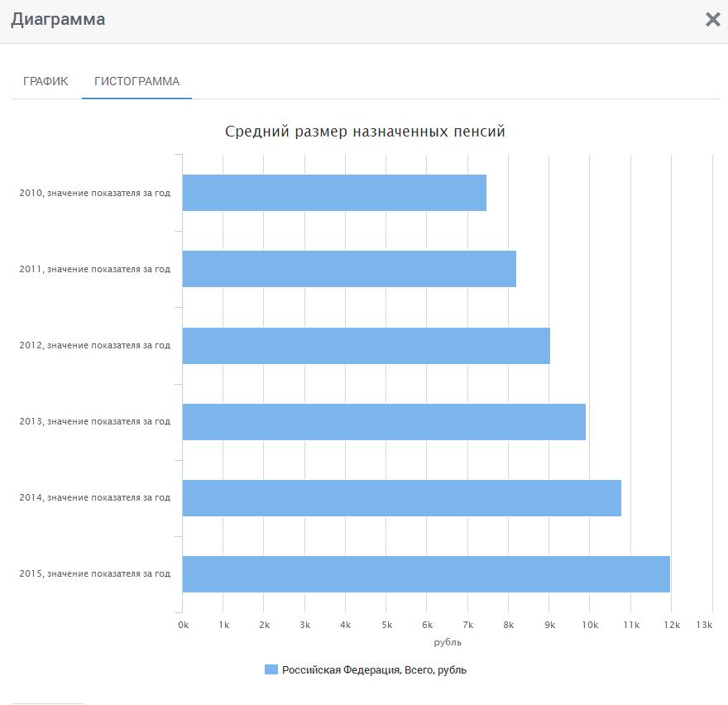Click the 2k axis tick label
The image size is (728, 705).
[264, 625]
